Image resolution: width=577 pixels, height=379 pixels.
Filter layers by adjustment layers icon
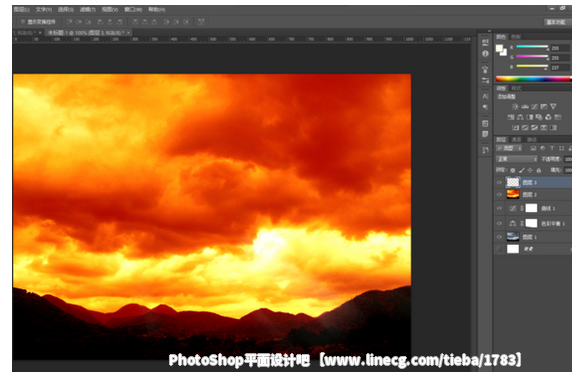pos(542,148)
